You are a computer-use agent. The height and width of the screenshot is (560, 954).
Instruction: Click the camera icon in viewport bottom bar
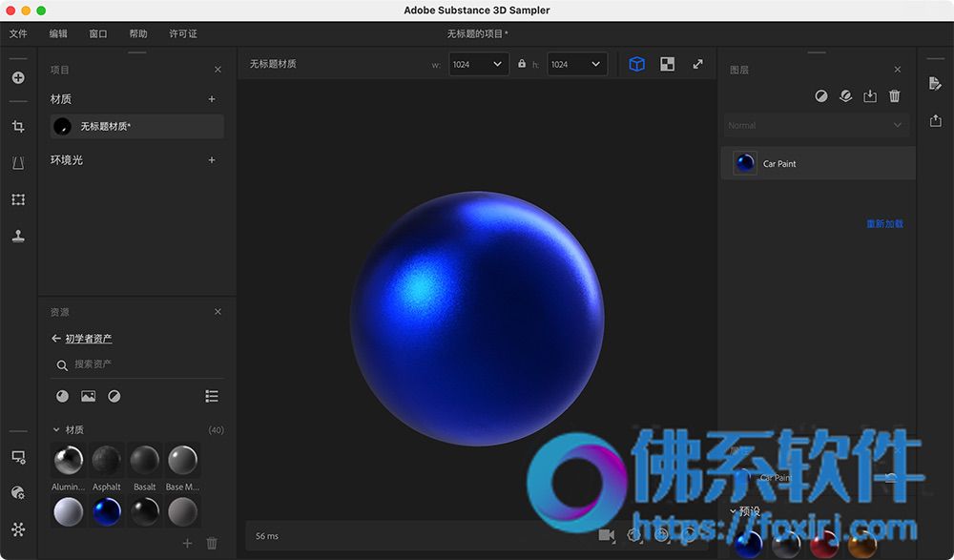[x=607, y=535]
